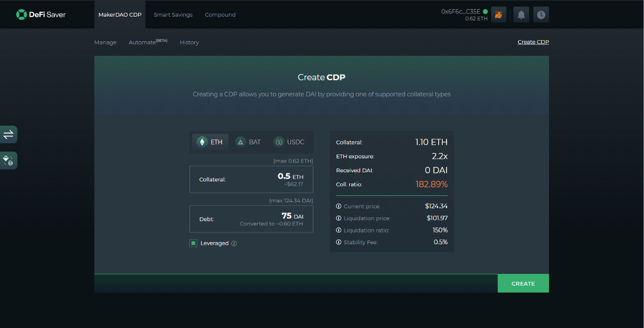Screen dimensions: 644x328
Task: Click the $101.97 liquidation price value
Action: point(436,218)
